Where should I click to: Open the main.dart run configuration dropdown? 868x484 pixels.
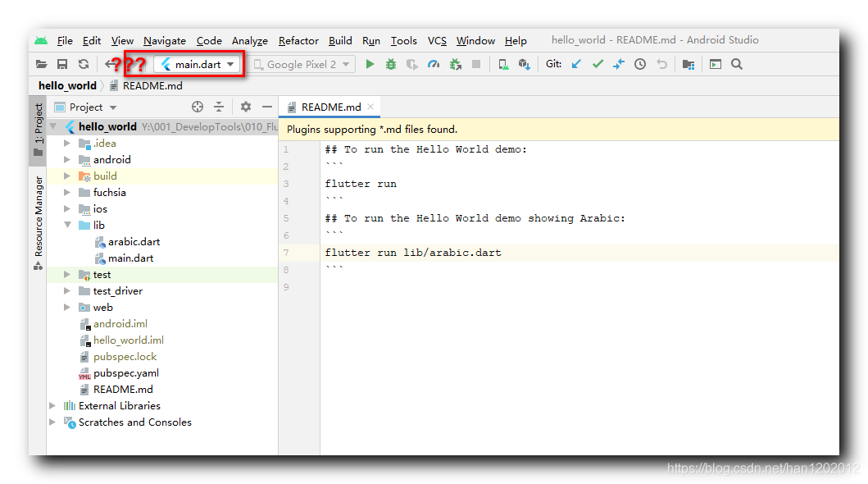[198, 64]
